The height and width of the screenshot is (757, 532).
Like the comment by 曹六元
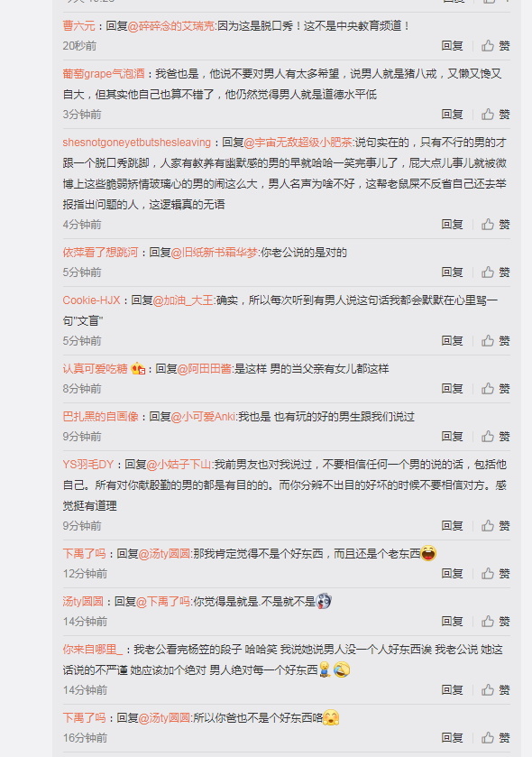pos(495,46)
